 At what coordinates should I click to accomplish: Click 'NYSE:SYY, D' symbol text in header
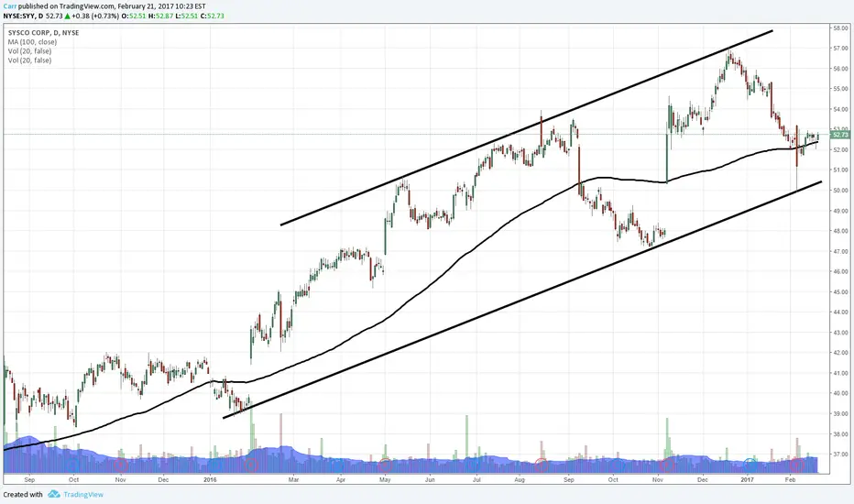tap(23, 16)
